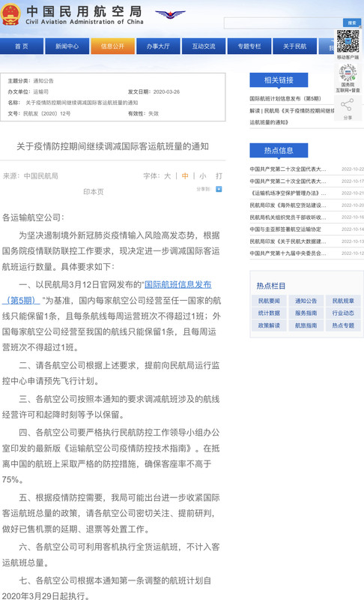Click 热点专题 in 热点栏目
The width and height of the screenshot is (364, 600).
tap(343, 325)
